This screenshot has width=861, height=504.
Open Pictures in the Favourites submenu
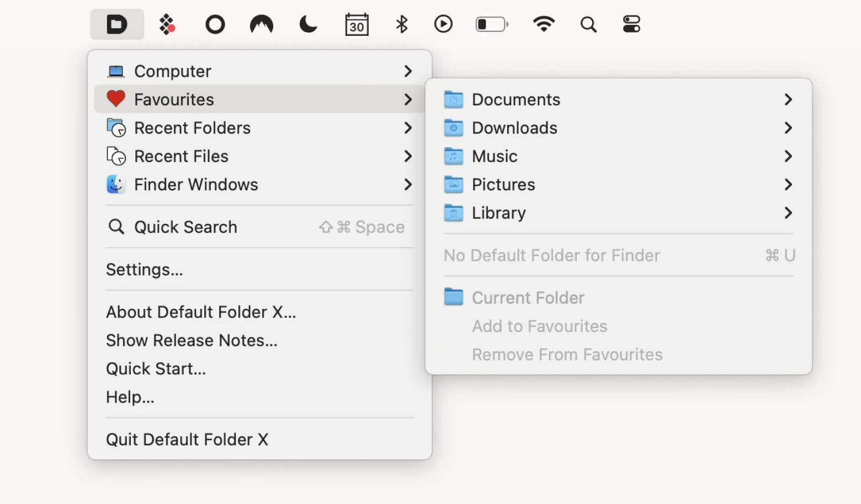click(x=619, y=184)
